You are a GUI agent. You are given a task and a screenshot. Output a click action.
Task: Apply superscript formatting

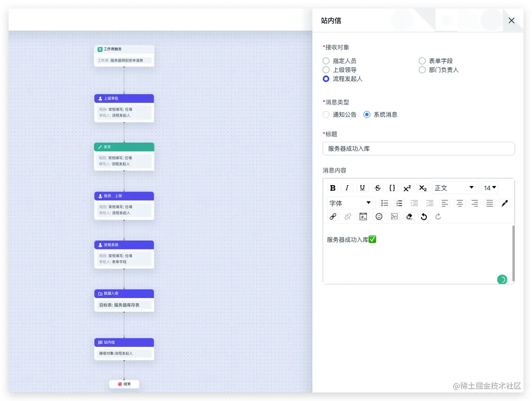click(x=407, y=188)
